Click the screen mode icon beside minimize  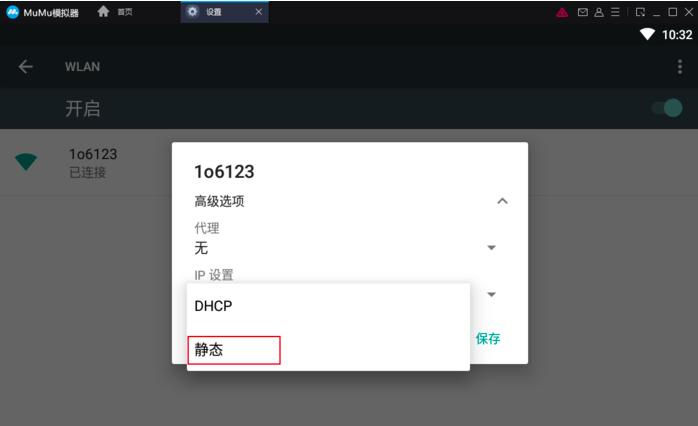click(640, 12)
